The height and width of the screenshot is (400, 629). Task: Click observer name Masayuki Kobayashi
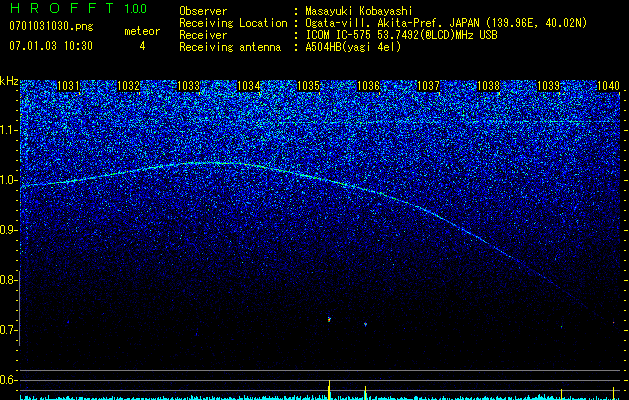359,11
